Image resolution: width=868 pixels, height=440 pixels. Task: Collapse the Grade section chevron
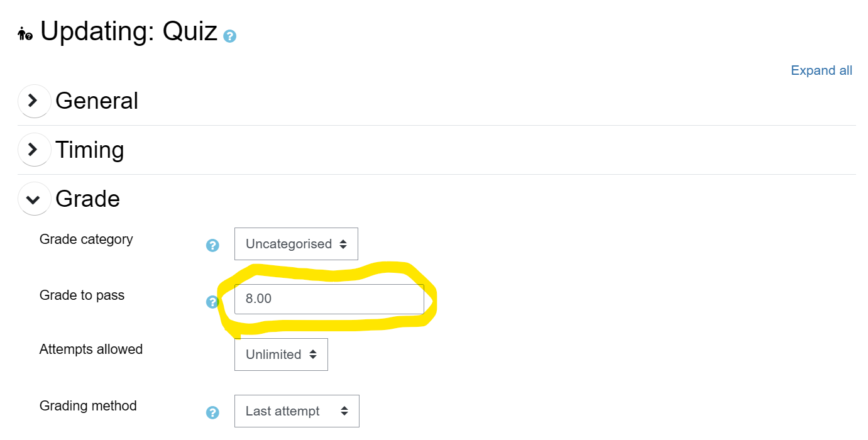point(34,199)
